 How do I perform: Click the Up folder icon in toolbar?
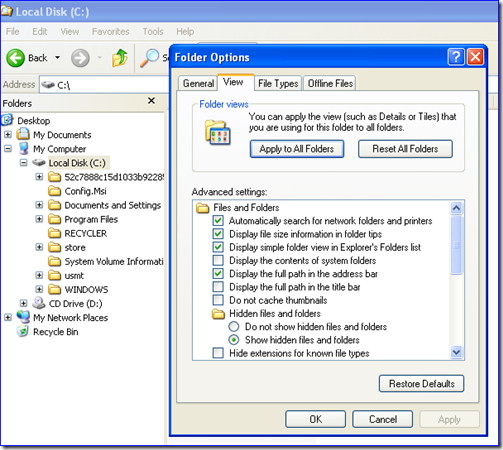pyautogui.click(x=120, y=58)
